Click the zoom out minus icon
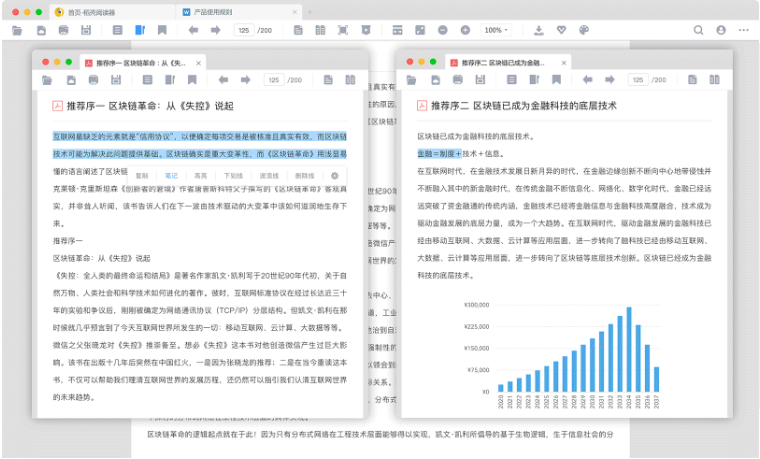The width and height of the screenshot is (760, 459). tap(442, 30)
